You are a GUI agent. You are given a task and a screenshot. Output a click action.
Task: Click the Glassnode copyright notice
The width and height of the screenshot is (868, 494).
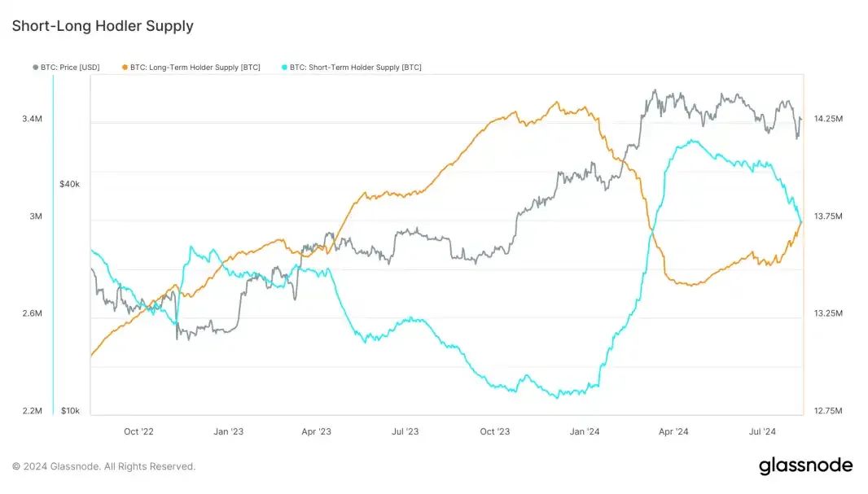pyautogui.click(x=104, y=466)
